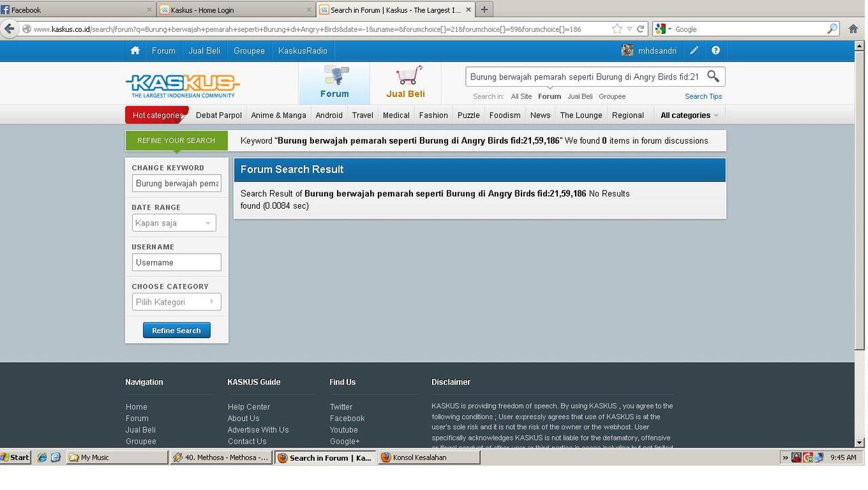Reload the page with refresh icon
This screenshot has width=868, height=490.
[640, 29]
